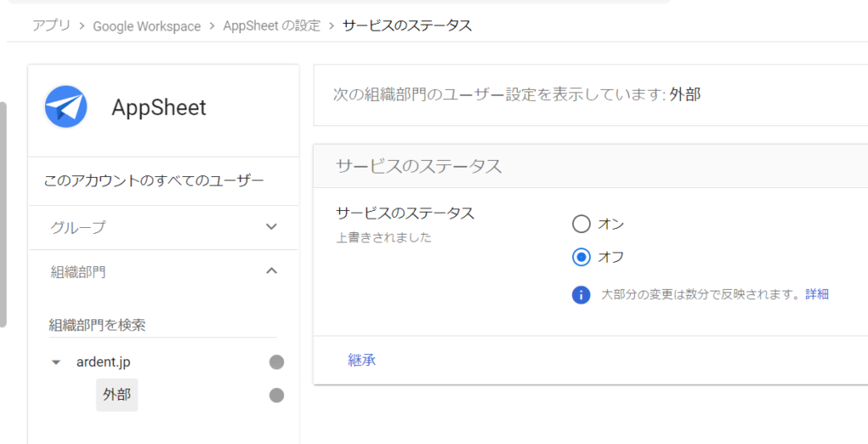Open the 詳細 link
Screen dimensions: 868x444
click(817, 295)
